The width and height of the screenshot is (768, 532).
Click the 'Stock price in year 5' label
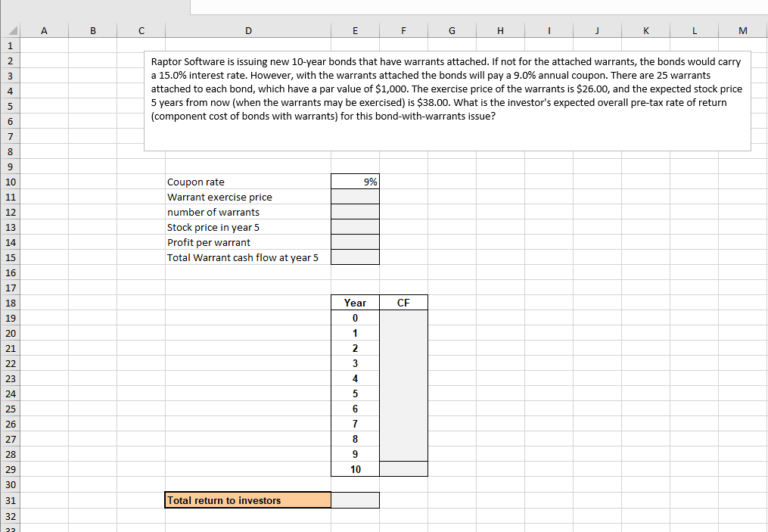pyautogui.click(x=213, y=227)
